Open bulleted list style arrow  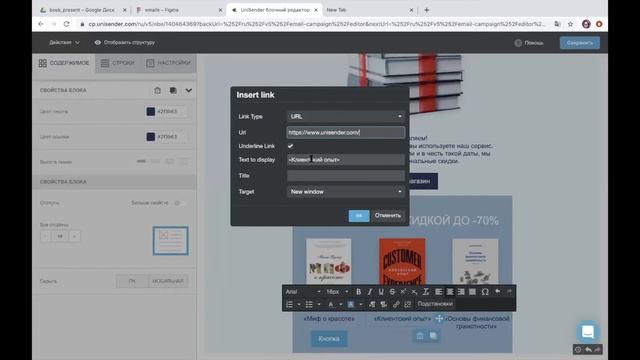click(x=319, y=304)
